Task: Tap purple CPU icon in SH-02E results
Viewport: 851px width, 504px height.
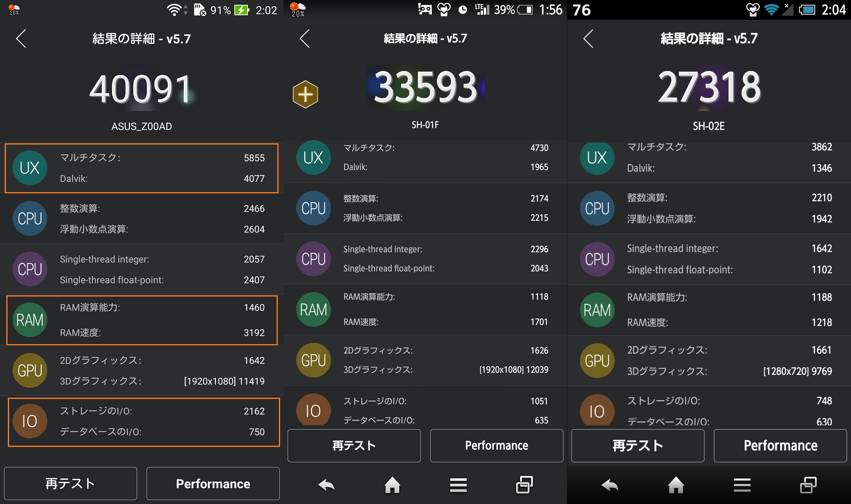Action: tap(597, 259)
